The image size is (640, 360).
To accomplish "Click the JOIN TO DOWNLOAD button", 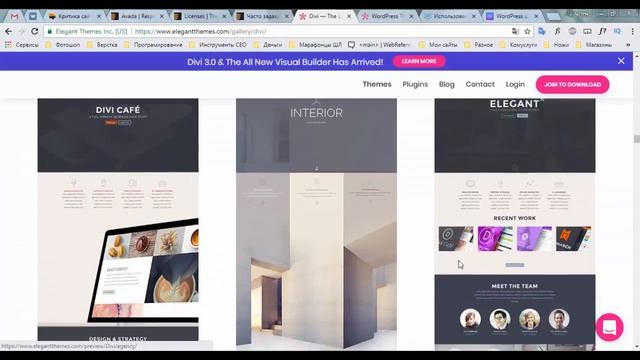I will coord(572,84).
